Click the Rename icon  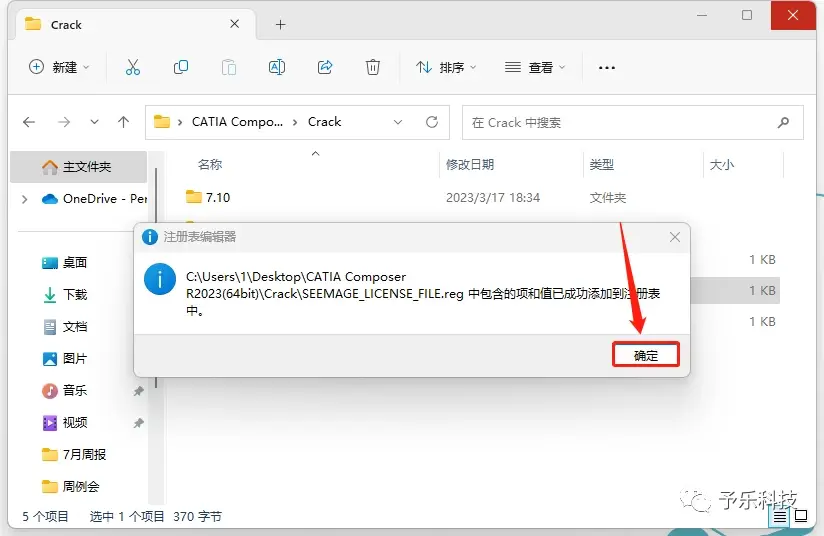(x=277, y=67)
